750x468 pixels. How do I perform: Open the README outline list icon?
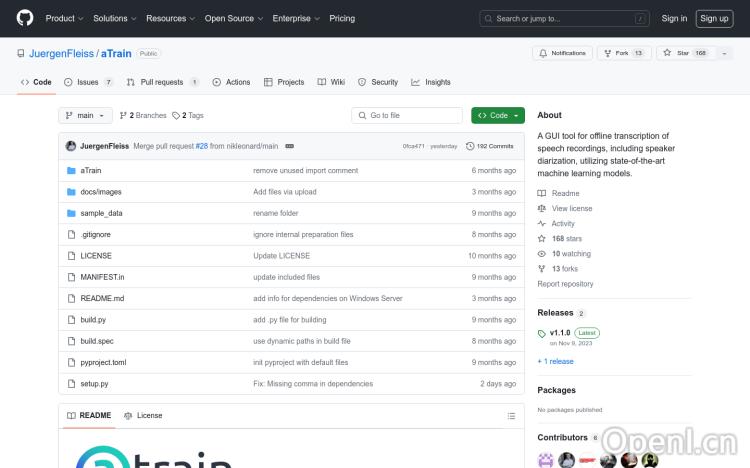511,415
